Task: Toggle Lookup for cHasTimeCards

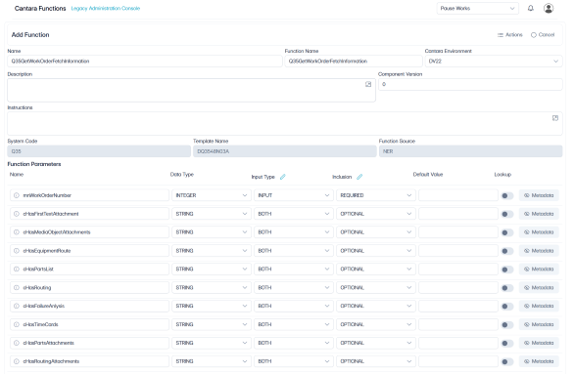Action: (507, 325)
